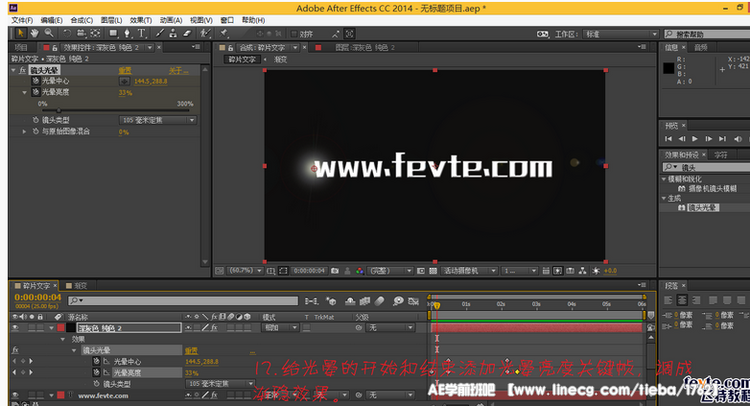
Task: Click the Draft 3D icon in timeline
Action: [331, 301]
